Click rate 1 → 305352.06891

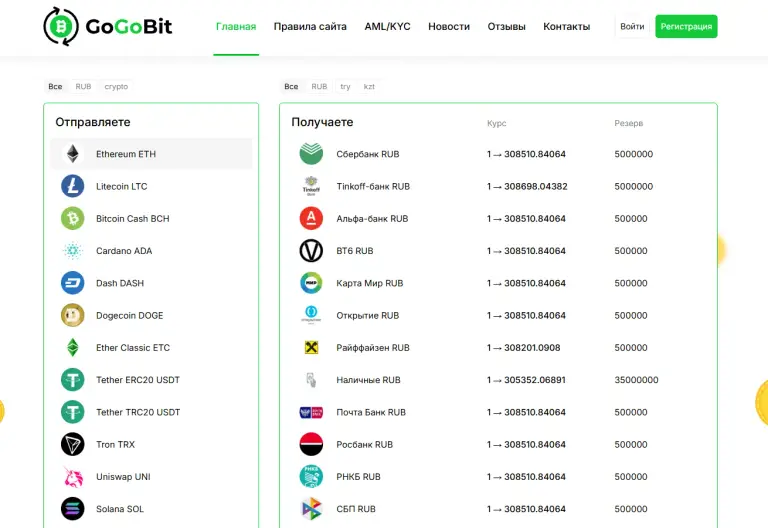pos(526,380)
